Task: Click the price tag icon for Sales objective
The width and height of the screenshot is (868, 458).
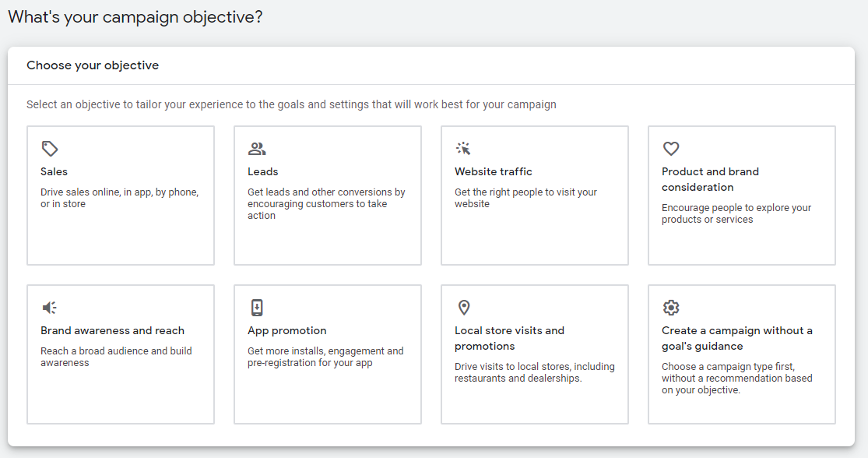Action: tap(51, 148)
